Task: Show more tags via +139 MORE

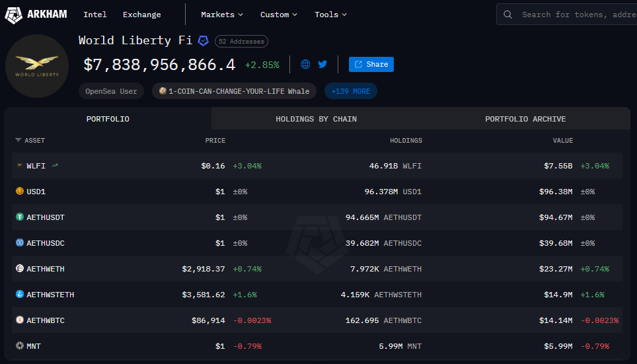Action: pos(350,91)
